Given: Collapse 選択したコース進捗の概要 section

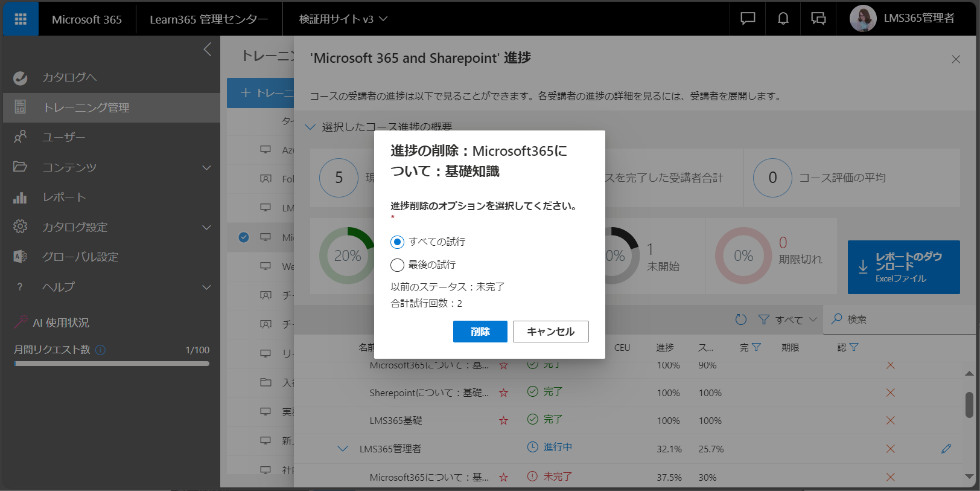Looking at the screenshot, I should pos(310,127).
